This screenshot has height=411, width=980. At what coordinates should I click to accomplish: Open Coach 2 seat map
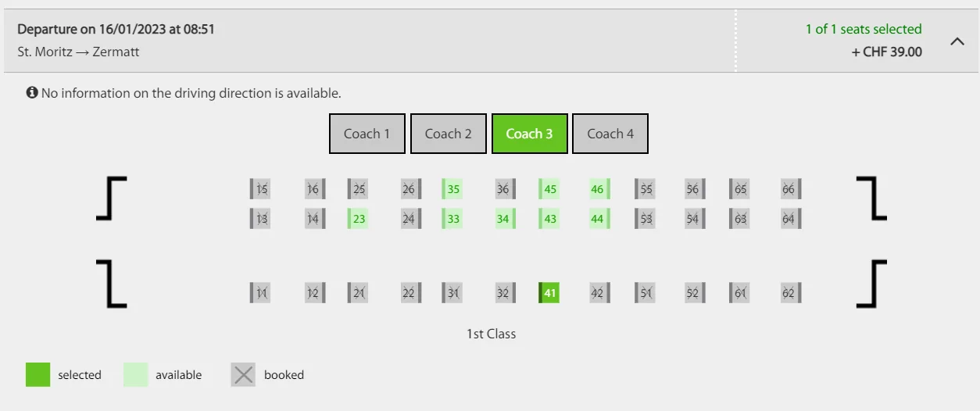(449, 134)
